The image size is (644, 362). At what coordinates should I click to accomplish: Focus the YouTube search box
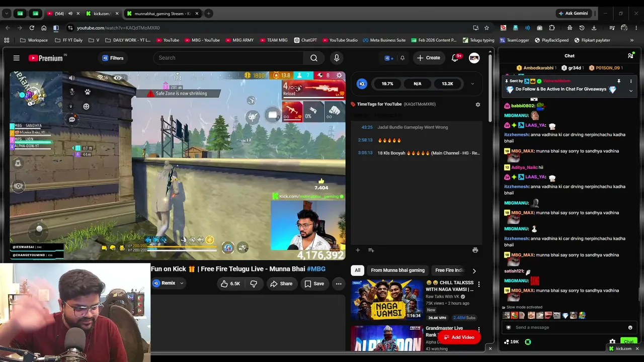[x=229, y=58]
